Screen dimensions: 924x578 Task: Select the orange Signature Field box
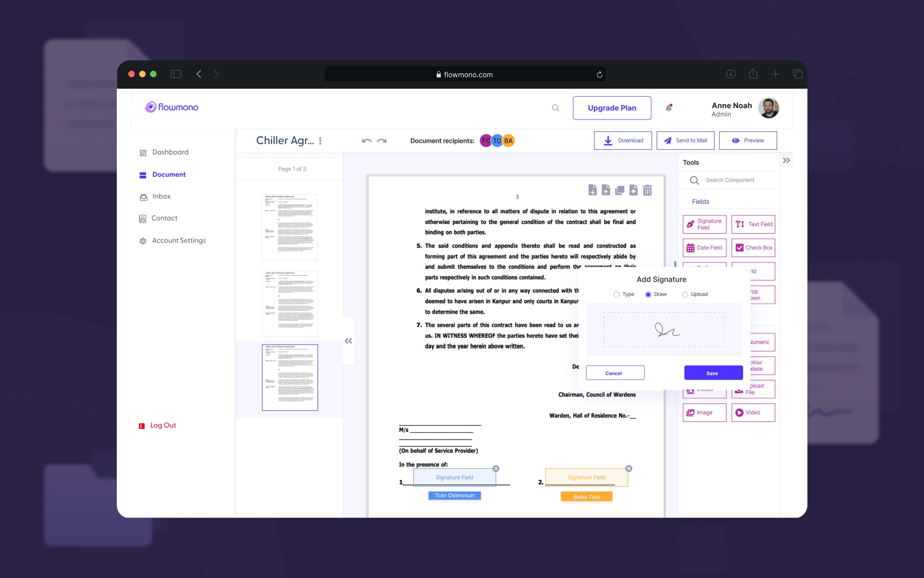coord(586,478)
